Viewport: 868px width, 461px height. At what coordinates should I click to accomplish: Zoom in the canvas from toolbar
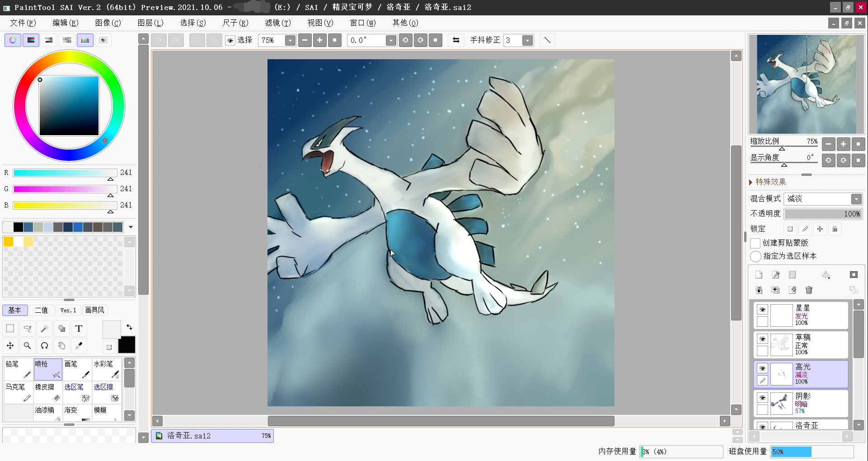(319, 40)
